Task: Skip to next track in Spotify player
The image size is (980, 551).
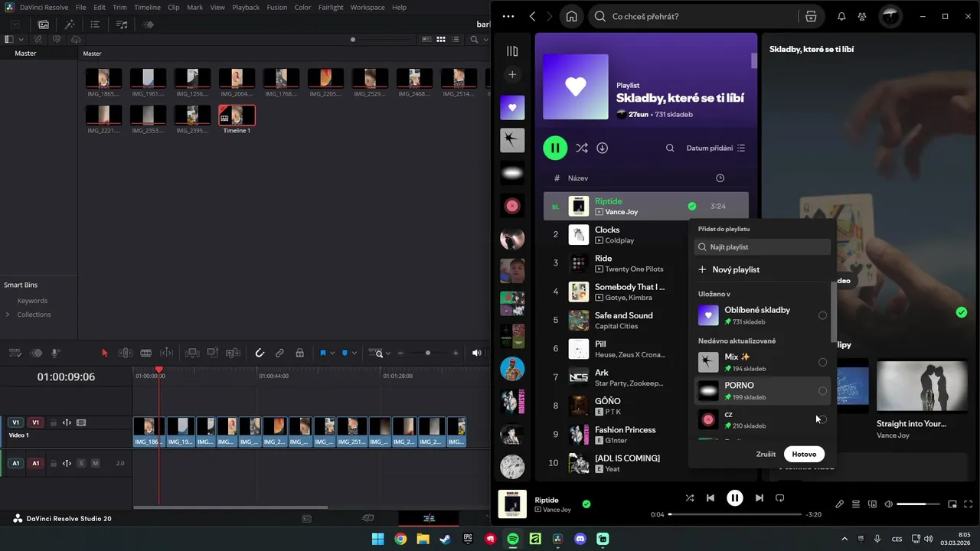Action: [x=759, y=498]
